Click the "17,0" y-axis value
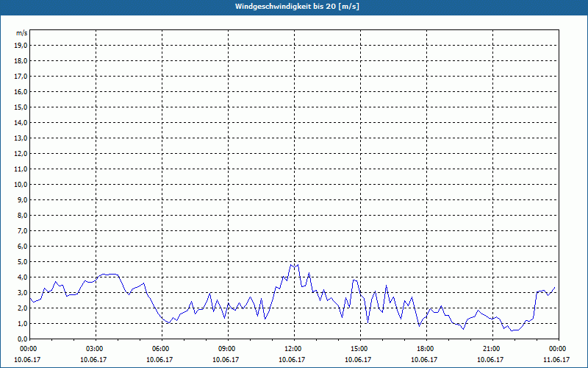Image resolution: width=588 pixels, height=368 pixels. pyautogui.click(x=21, y=77)
